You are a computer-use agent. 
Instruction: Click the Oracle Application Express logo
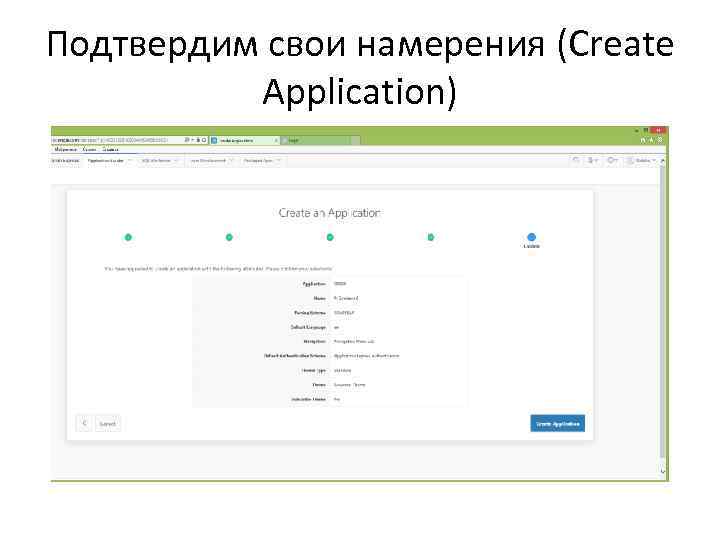point(65,161)
